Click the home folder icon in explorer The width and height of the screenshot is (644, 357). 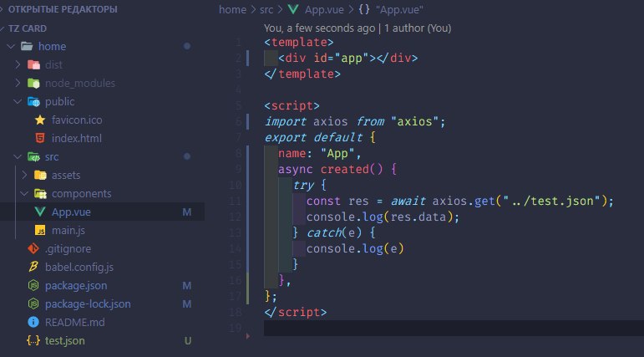(x=27, y=46)
